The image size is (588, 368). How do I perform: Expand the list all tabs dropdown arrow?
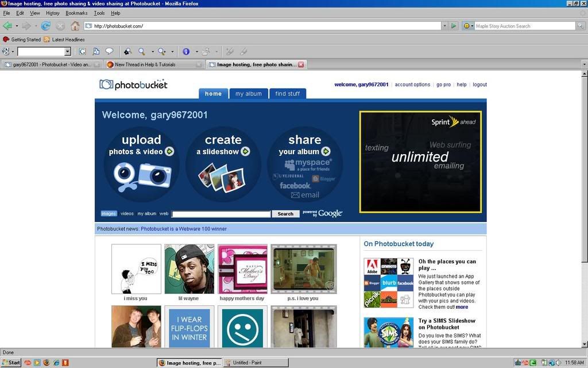584,64
